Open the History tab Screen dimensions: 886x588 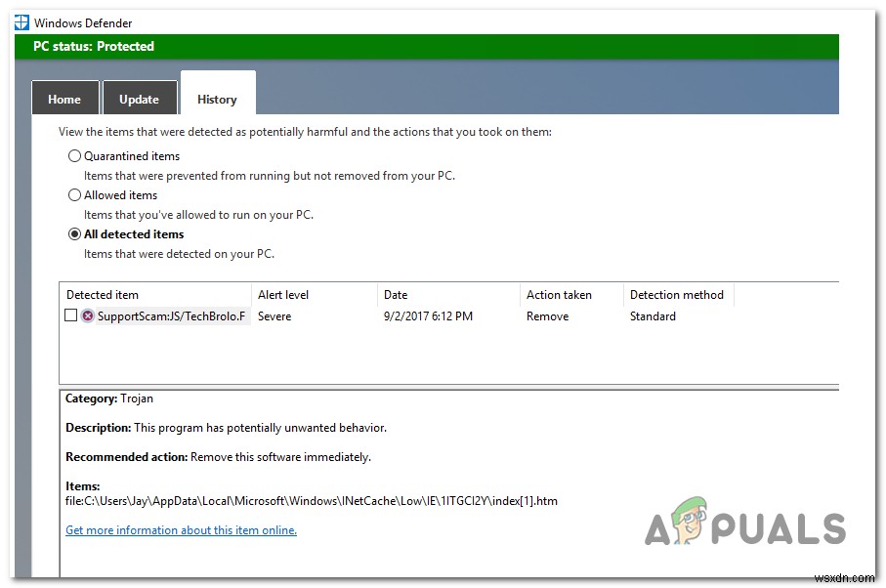pyautogui.click(x=218, y=93)
